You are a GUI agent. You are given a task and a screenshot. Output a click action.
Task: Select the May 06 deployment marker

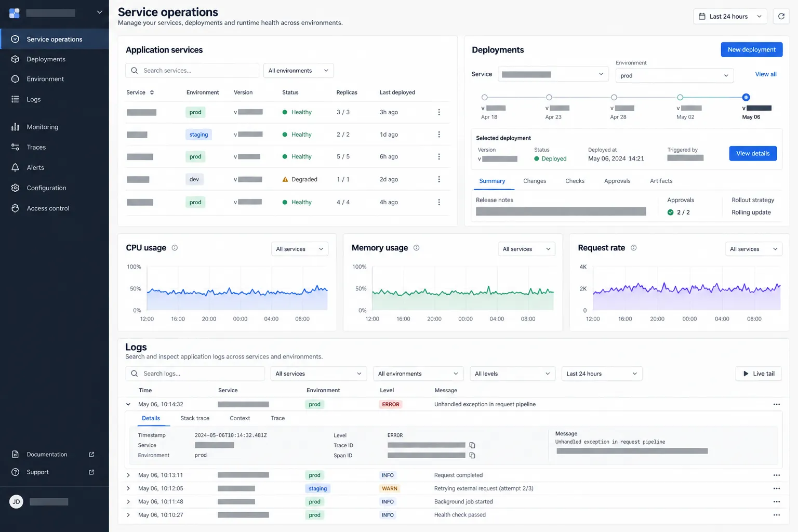pyautogui.click(x=746, y=97)
